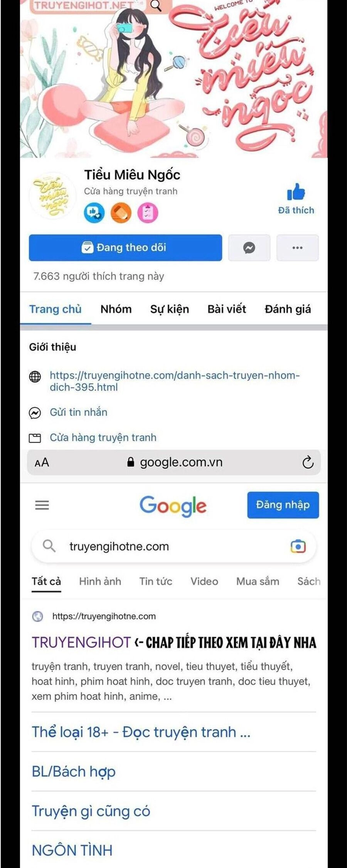Image resolution: width=347 pixels, height=868 pixels.
Task: Focus the Google search field with truyengihotne.com
Action: pos(173,546)
